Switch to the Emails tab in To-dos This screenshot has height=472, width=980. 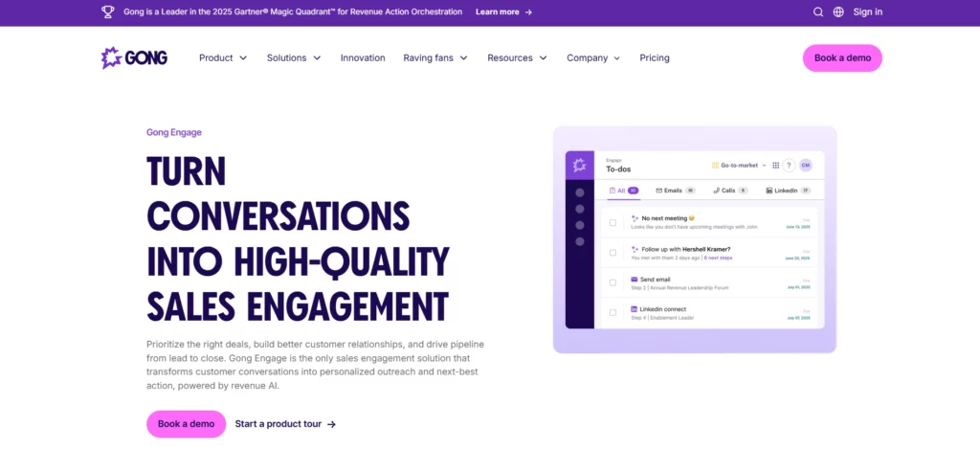(676, 191)
